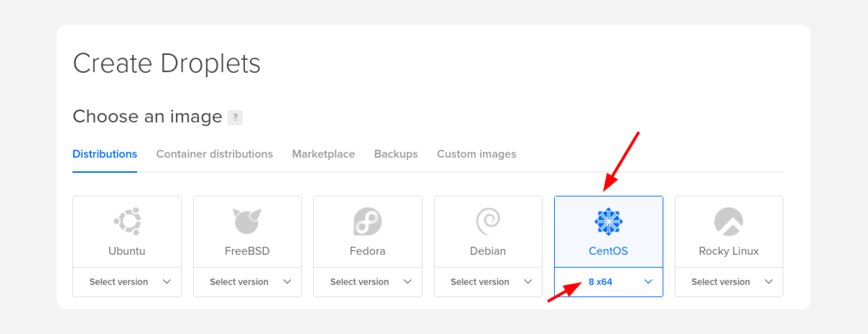The height and width of the screenshot is (334, 868).
Task: Select the Rocky Linux logo
Action: click(x=729, y=221)
